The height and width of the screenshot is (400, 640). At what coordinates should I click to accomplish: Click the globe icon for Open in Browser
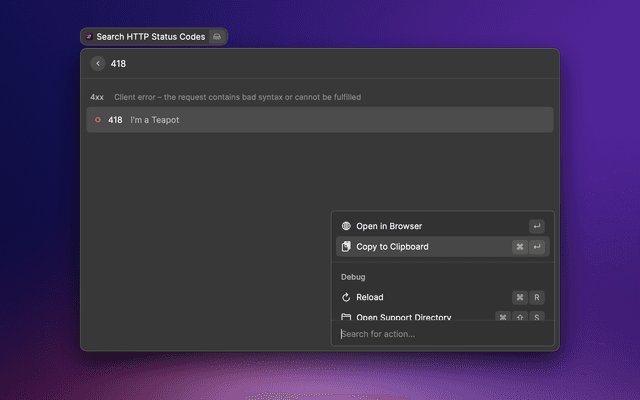coord(346,226)
